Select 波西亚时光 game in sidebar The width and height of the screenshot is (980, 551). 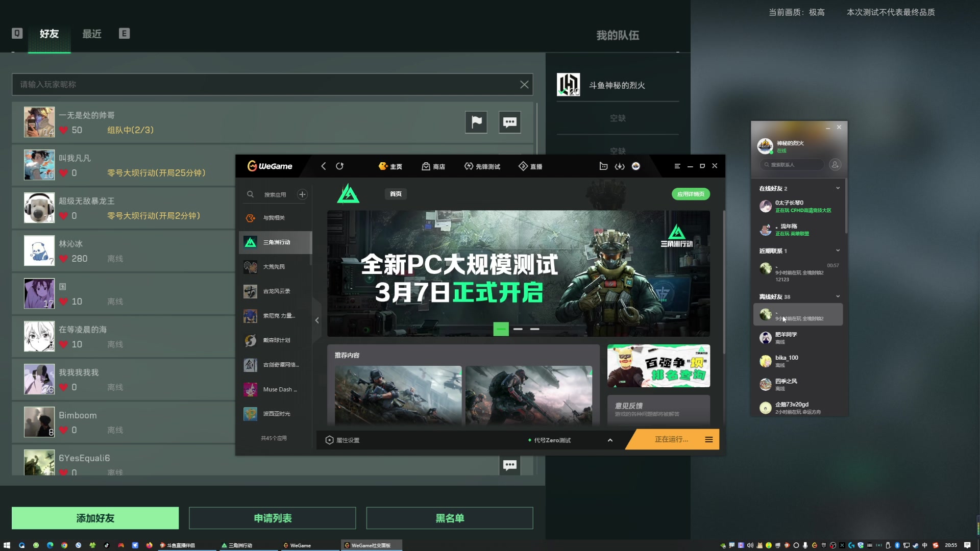click(x=275, y=414)
